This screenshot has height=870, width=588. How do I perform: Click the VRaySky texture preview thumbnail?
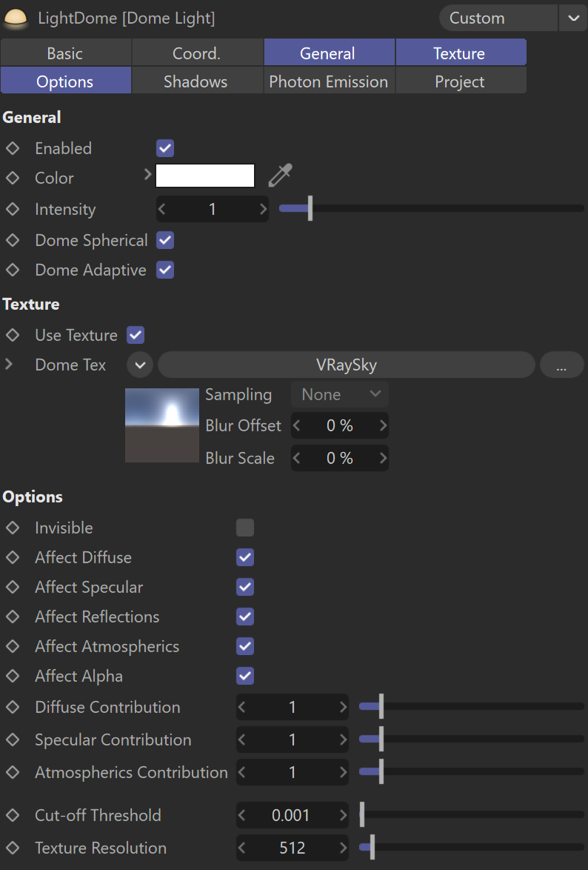tap(162, 425)
